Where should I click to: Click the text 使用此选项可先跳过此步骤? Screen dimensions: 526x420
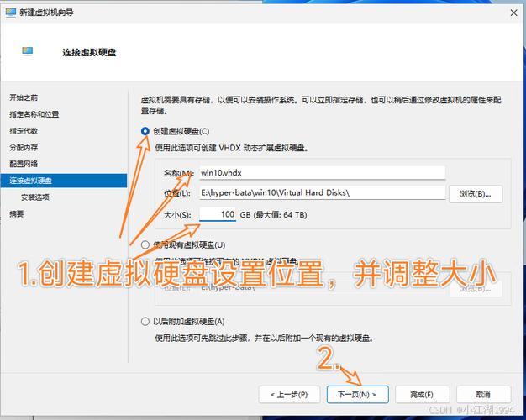point(202,339)
